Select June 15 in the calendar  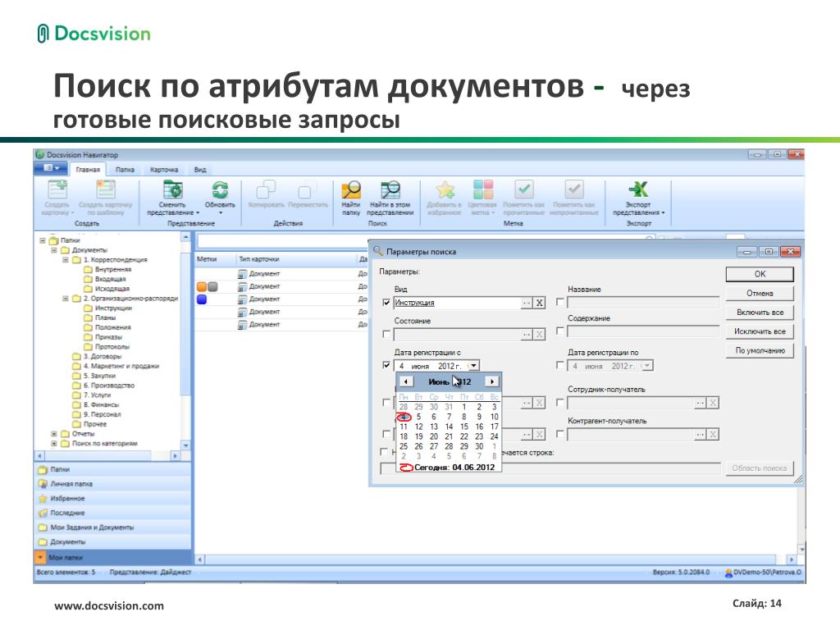click(464, 427)
